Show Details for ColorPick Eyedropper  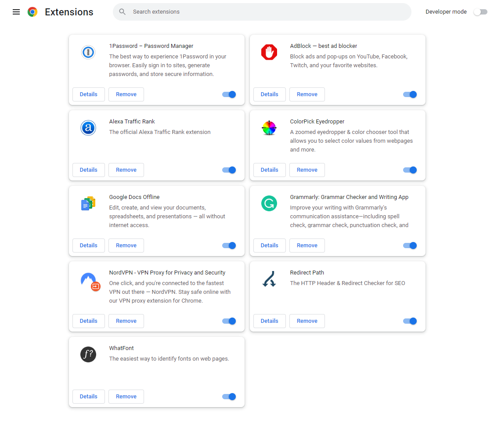269,170
